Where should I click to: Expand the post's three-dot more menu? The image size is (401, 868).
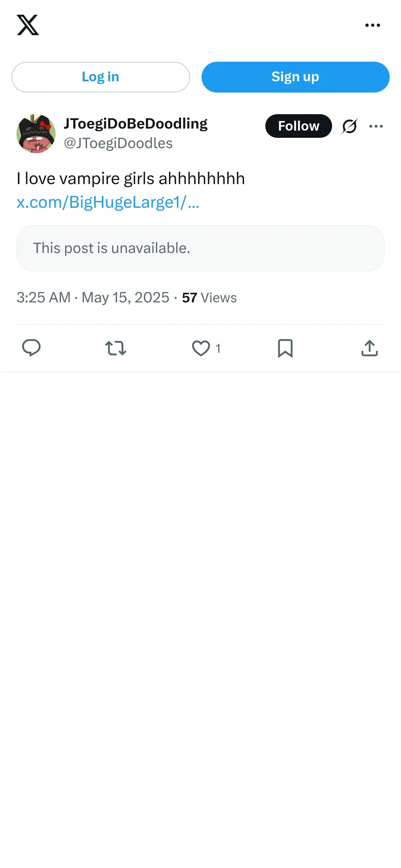click(x=376, y=126)
